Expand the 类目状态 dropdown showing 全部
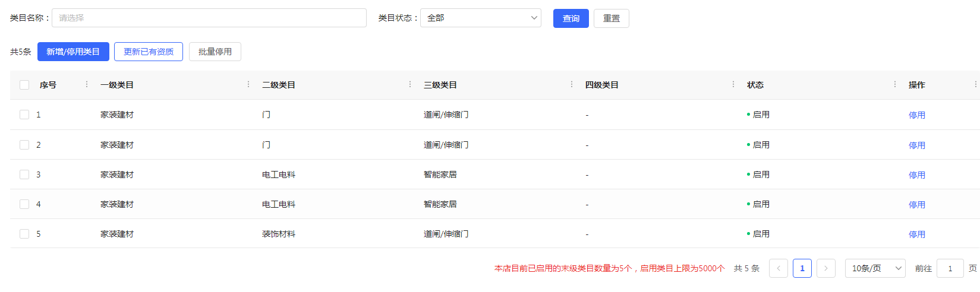This screenshot has height=292, width=980. [480, 18]
